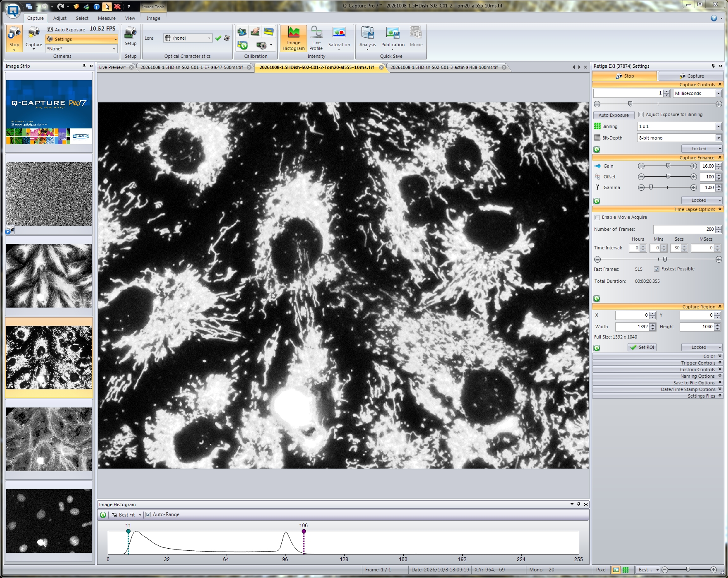The height and width of the screenshot is (578, 728).
Task: Click the green refresh icon in histogram toolbar
Action: pos(103,515)
